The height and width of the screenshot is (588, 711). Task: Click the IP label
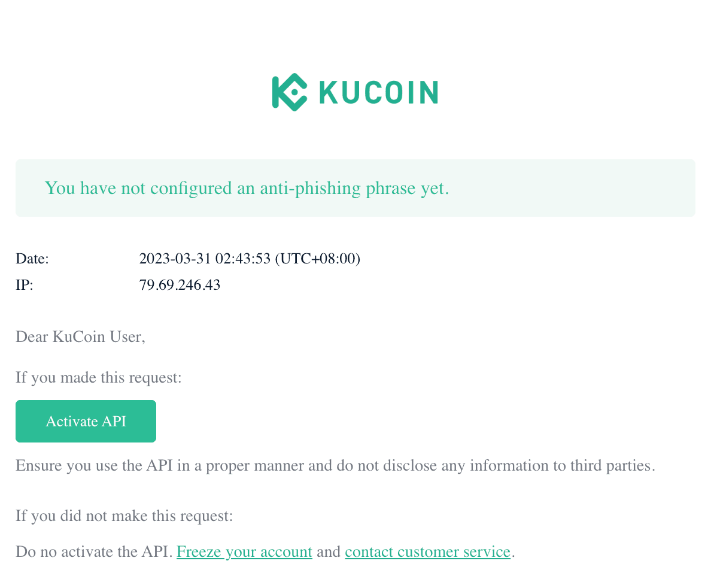click(24, 285)
